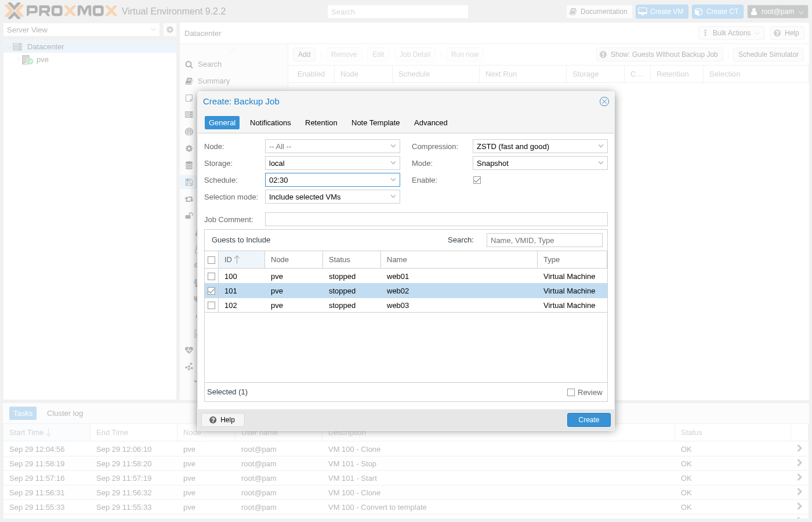Click Server View settings gear icon

[x=170, y=30]
